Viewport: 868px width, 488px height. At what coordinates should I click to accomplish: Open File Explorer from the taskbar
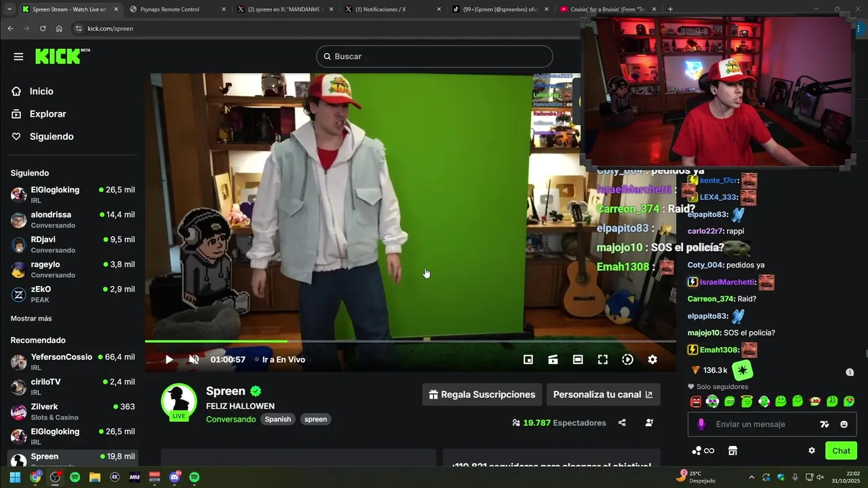(x=95, y=477)
